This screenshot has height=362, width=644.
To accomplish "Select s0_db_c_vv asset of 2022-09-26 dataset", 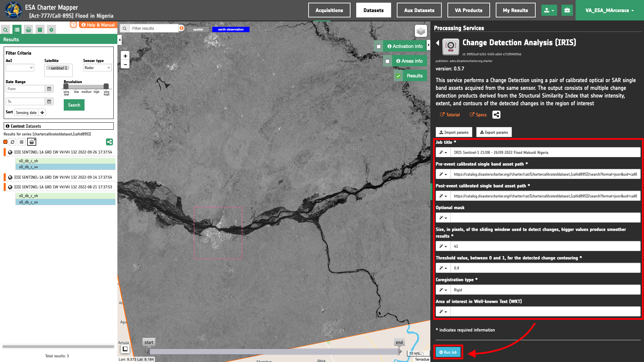I will (x=65, y=167).
